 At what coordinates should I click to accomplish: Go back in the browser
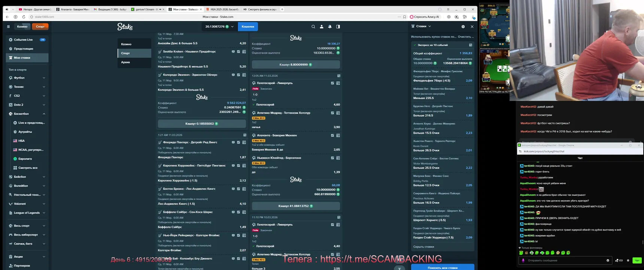point(7,17)
